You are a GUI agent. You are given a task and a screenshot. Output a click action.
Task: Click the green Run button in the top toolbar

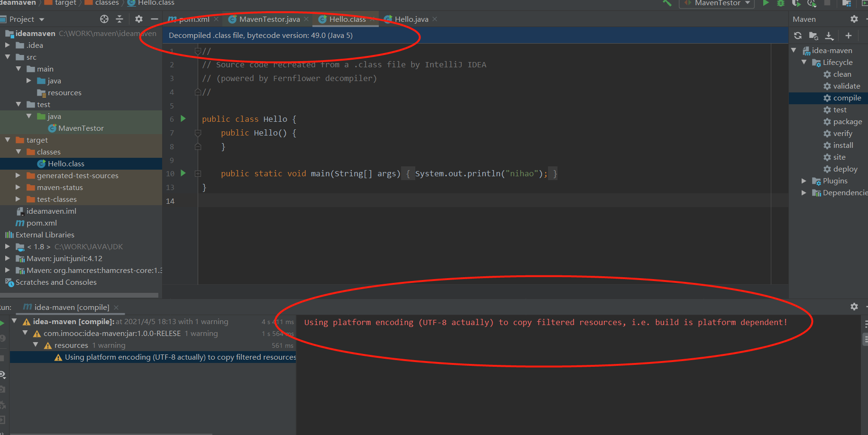point(766,3)
